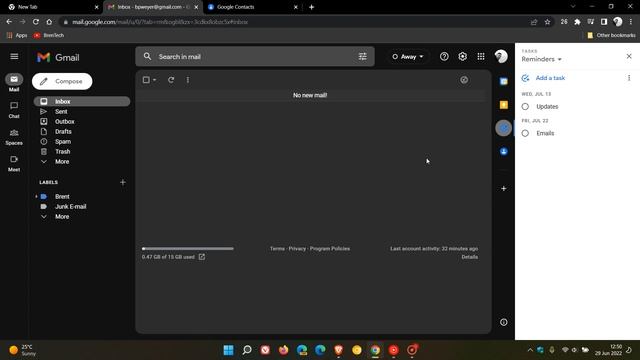Viewport: 640px width, 360px height.
Task: Click the address bar URL
Action: point(160,22)
